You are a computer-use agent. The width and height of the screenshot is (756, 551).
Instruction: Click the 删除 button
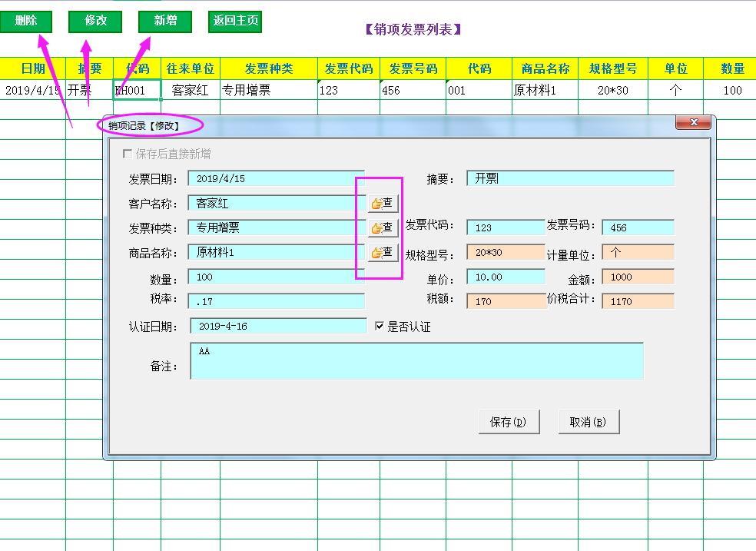coord(26,21)
